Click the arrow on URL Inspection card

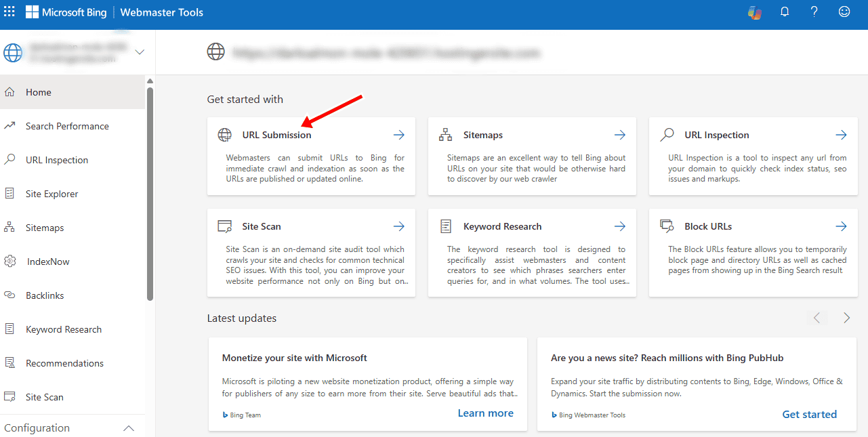click(x=841, y=135)
